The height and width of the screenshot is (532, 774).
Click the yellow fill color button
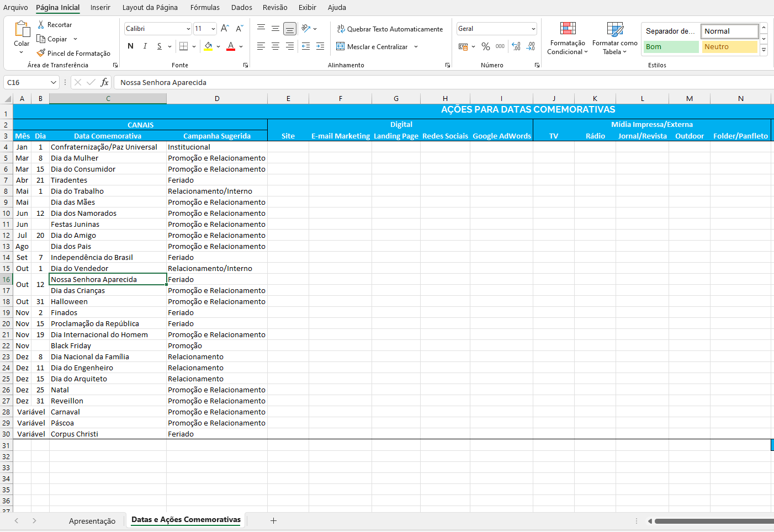(x=208, y=46)
